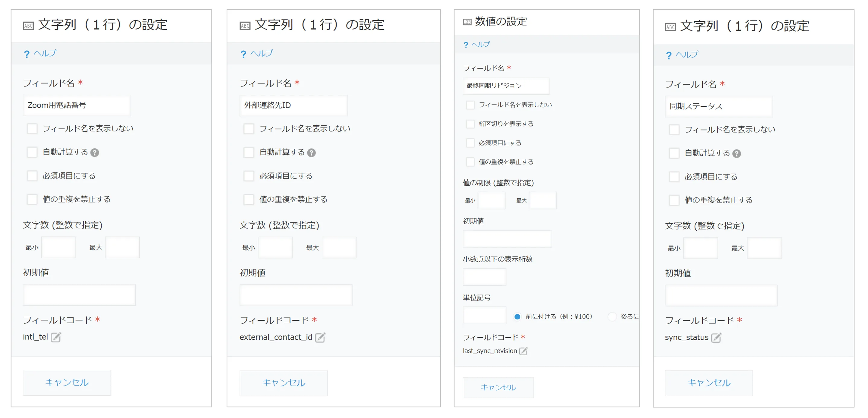Check フィールド名を表示しない in Zoom用電話番号 panel
The image size is (868, 418).
click(x=32, y=129)
